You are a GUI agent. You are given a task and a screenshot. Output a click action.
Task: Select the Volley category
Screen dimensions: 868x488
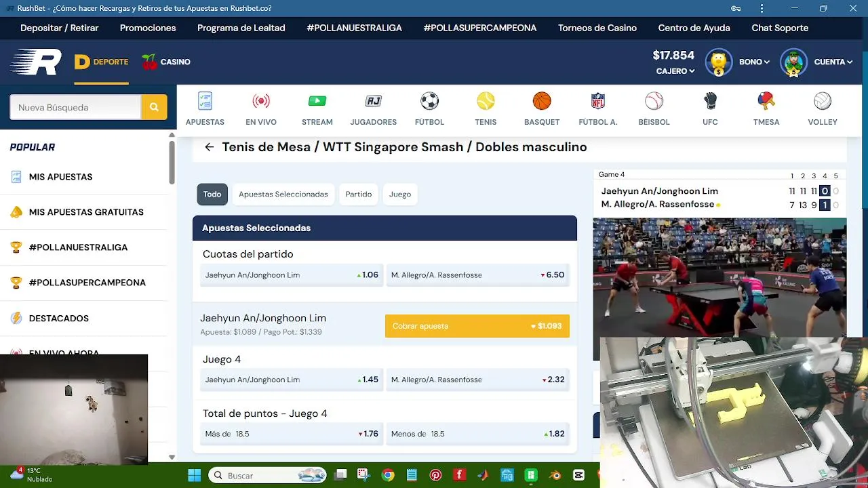tap(823, 108)
